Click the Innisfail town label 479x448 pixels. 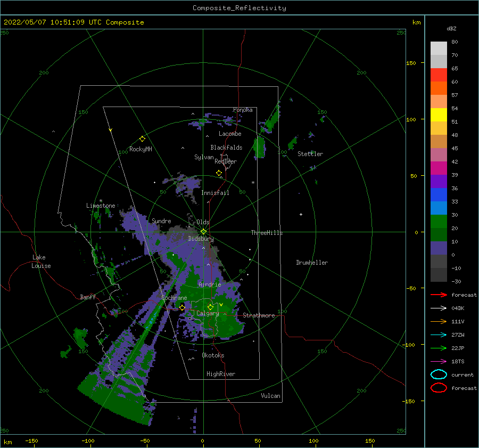[215, 193]
